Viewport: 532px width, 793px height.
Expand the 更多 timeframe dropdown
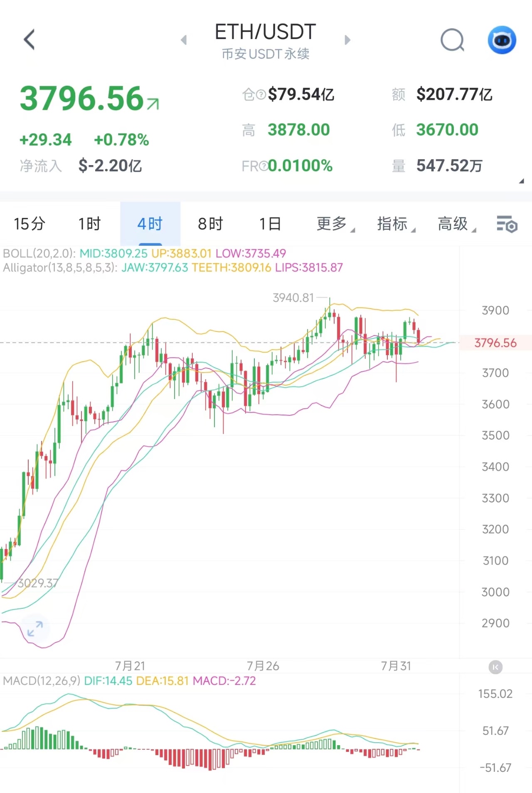click(x=335, y=224)
